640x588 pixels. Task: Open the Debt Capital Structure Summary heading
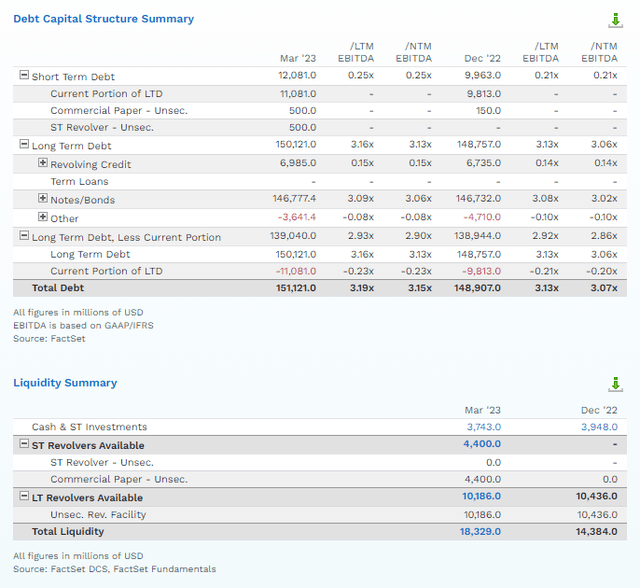pos(104,19)
